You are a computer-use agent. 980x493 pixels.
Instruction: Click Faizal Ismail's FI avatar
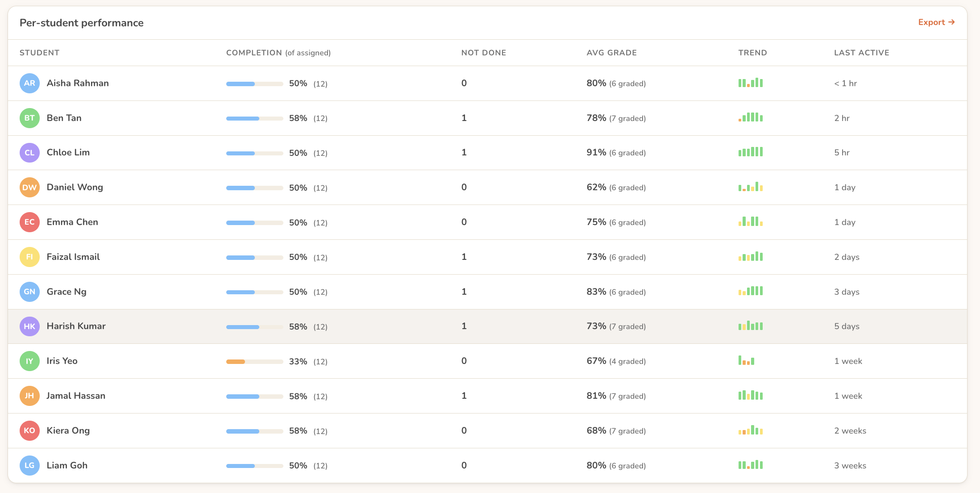coord(29,257)
